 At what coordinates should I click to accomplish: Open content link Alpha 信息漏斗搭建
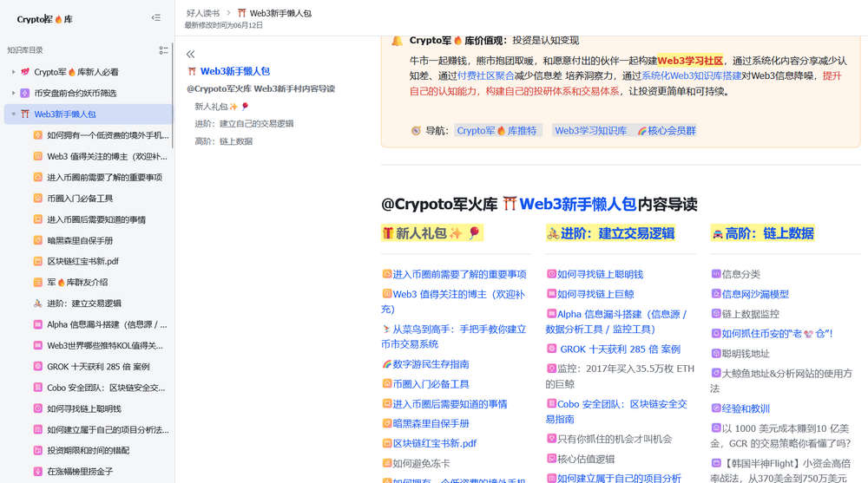[x=616, y=322]
